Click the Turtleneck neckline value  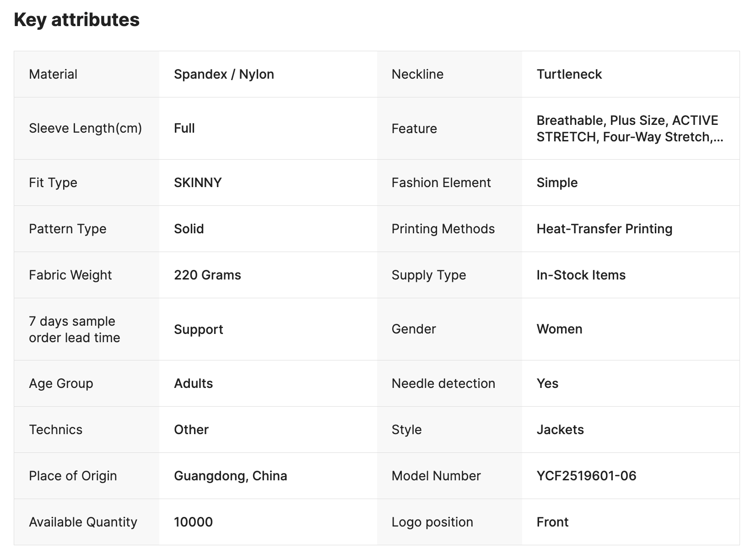click(x=569, y=74)
